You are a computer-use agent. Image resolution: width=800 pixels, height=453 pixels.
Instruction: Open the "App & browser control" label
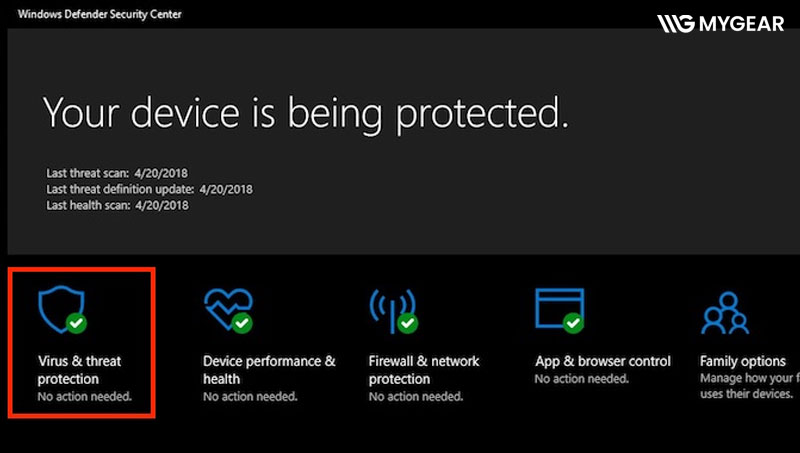click(x=603, y=361)
